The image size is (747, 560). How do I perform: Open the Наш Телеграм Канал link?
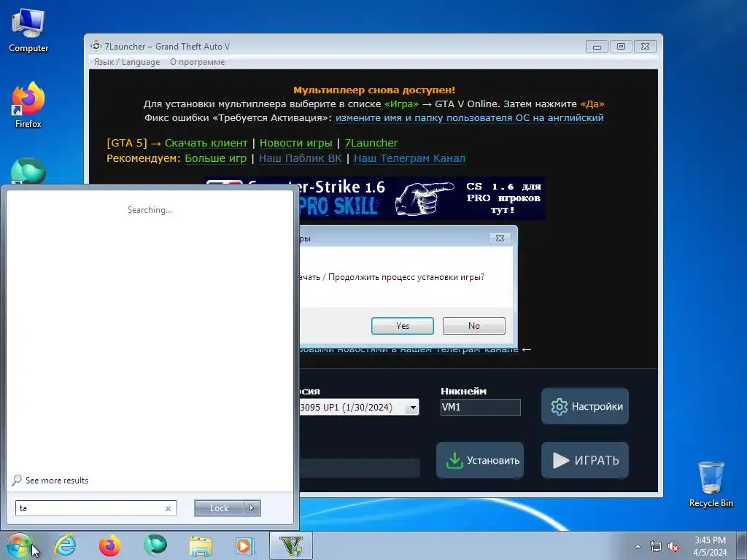[410, 158]
